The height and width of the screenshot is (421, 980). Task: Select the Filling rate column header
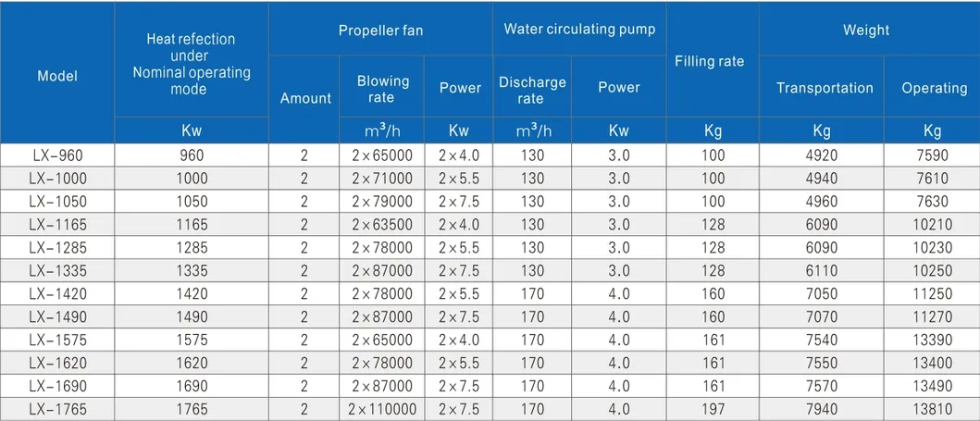[709, 61]
